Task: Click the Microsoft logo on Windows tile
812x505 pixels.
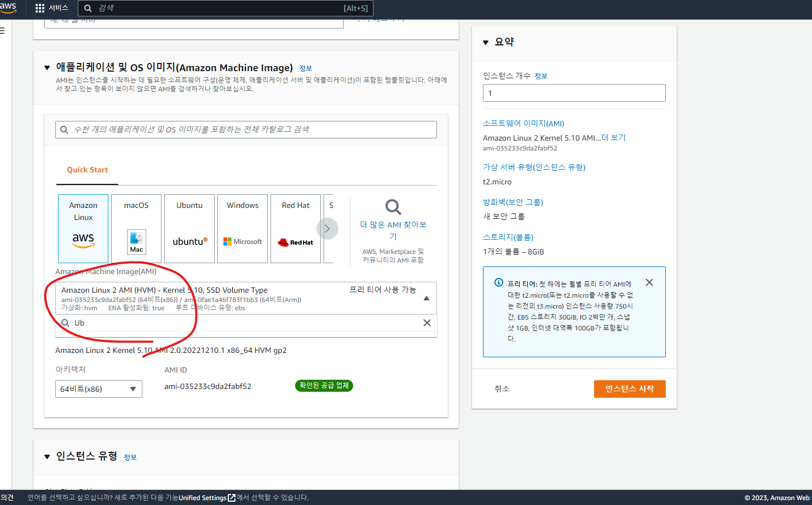Action: pyautogui.click(x=243, y=242)
